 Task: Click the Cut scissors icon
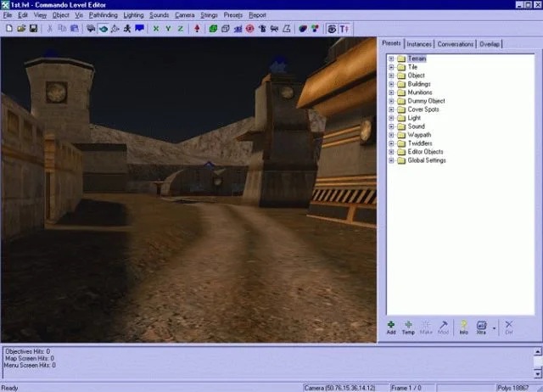tap(50, 28)
